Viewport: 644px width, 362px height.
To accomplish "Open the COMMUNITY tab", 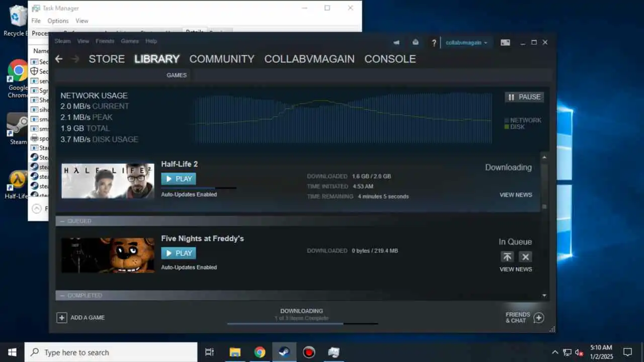I will click(x=222, y=59).
